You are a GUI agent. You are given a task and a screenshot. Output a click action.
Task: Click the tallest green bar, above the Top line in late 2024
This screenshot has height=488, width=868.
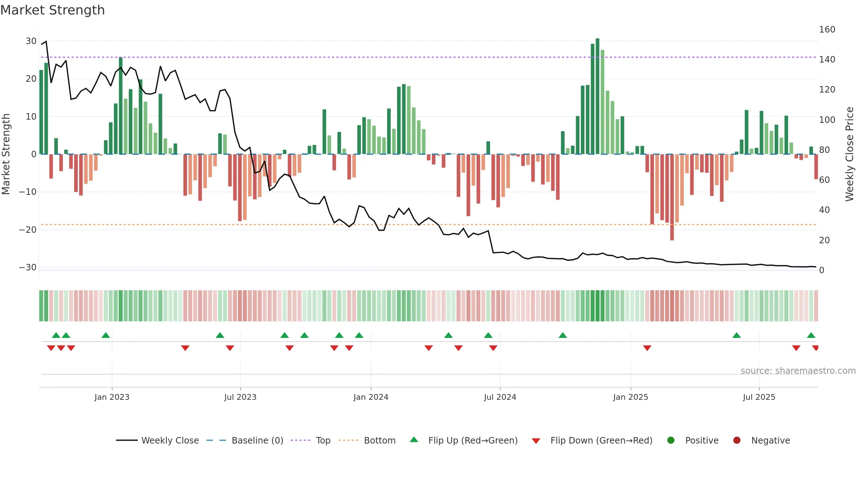(x=597, y=96)
